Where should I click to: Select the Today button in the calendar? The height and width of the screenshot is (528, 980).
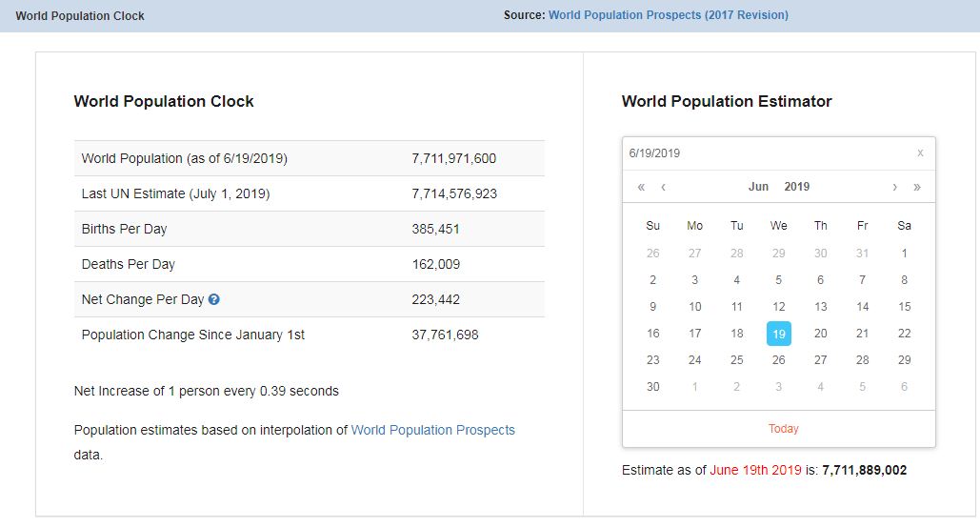point(783,429)
